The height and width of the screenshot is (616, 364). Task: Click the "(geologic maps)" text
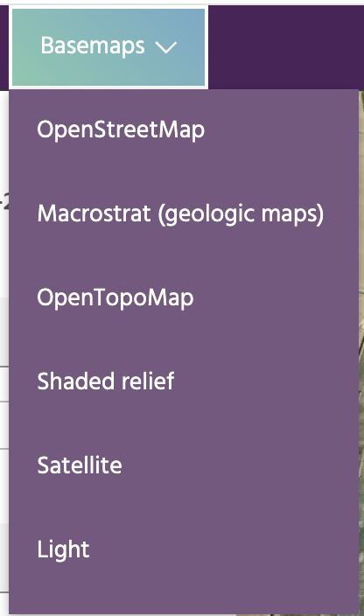(241, 215)
